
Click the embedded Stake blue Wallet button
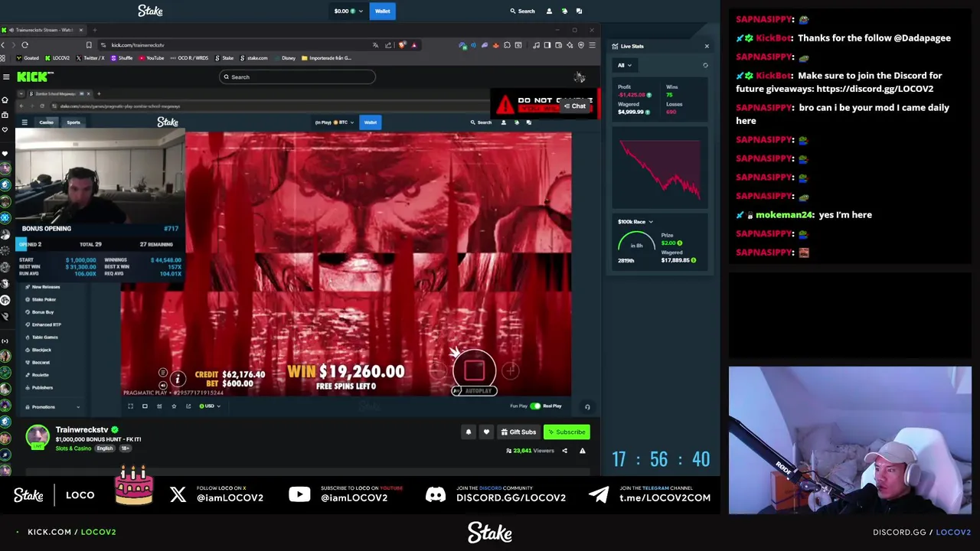[371, 122]
